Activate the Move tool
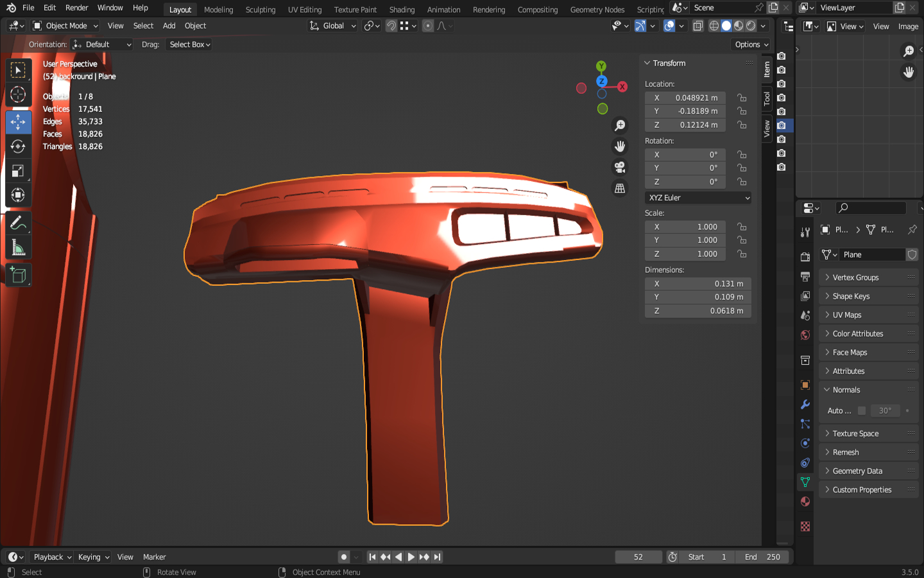This screenshot has width=924, height=578. click(x=18, y=122)
